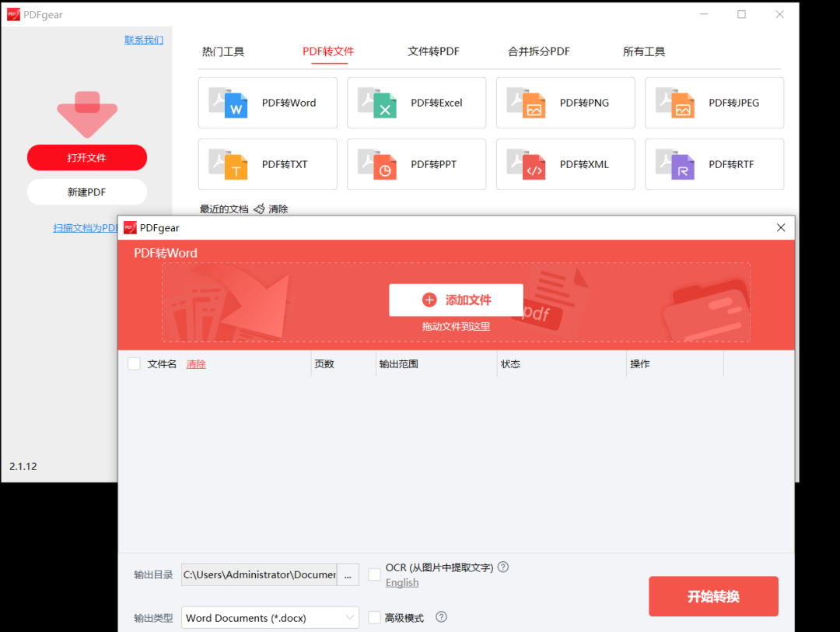840x632 pixels.
Task: Click the 高级模式 help question mark icon
Action: (x=441, y=617)
